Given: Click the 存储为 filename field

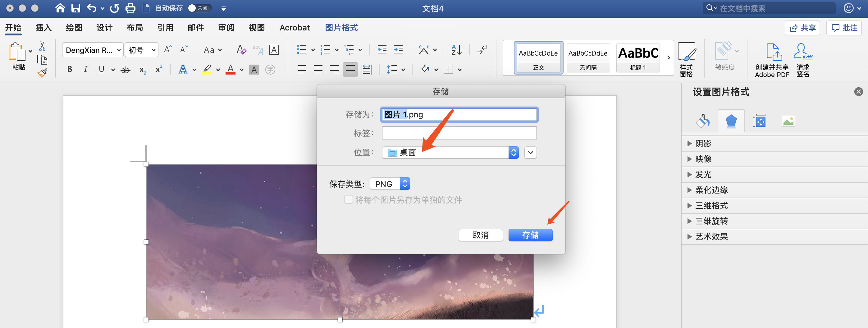Looking at the screenshot, I should [x=459, y=115].
